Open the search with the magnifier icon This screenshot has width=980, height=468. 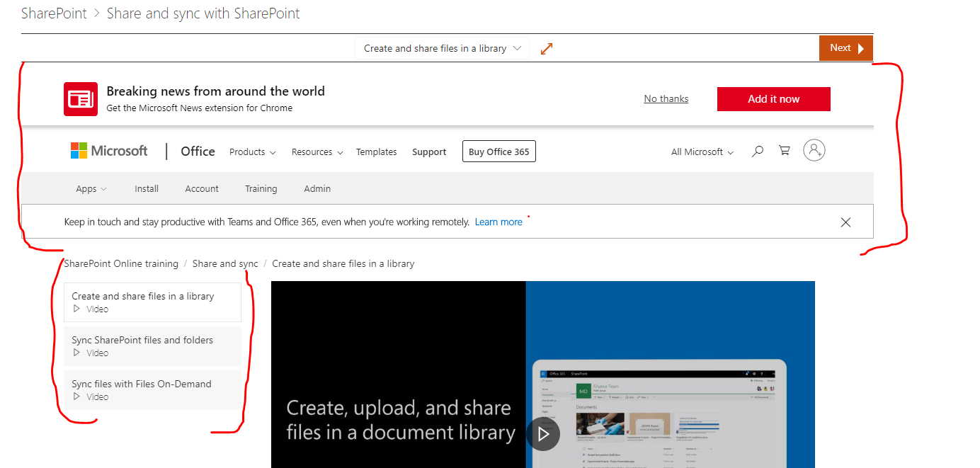(757, 151)
